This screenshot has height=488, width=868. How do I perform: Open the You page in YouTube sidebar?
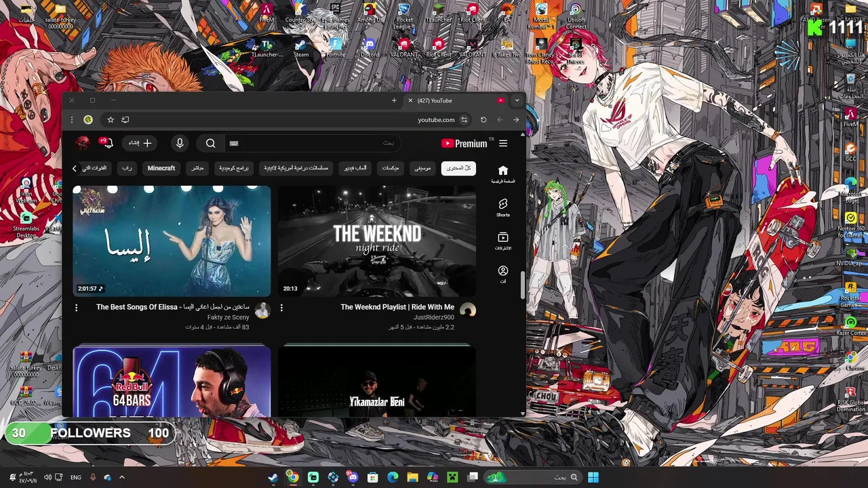point(503,274)
